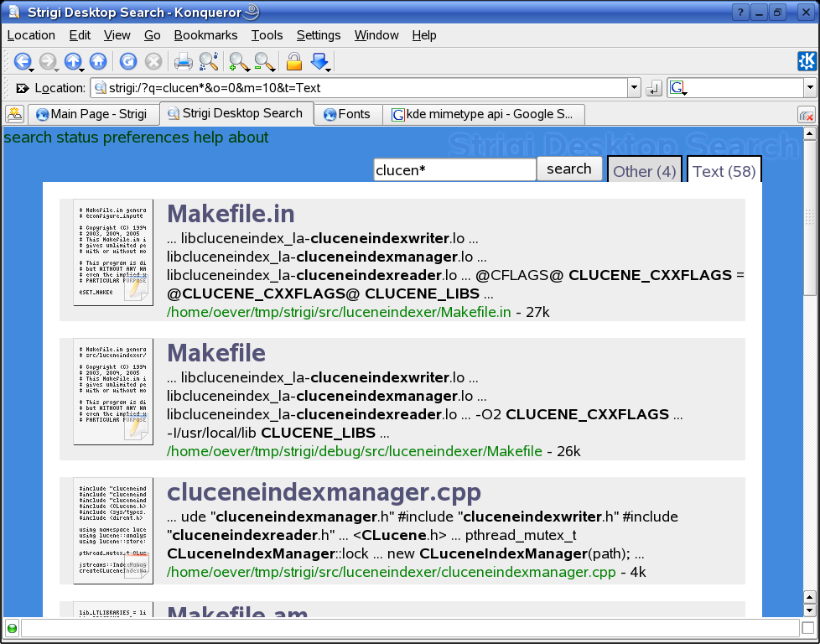Open the Bookmarks menu
The height and width of the screenshot is (644, 820).
click(x=205, y=35)
